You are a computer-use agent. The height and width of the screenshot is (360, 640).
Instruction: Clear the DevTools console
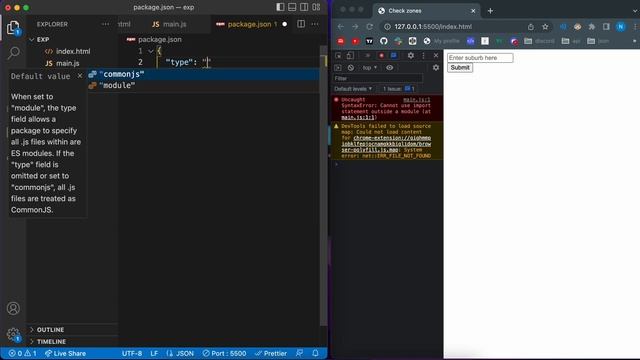(x=351, y=68)
